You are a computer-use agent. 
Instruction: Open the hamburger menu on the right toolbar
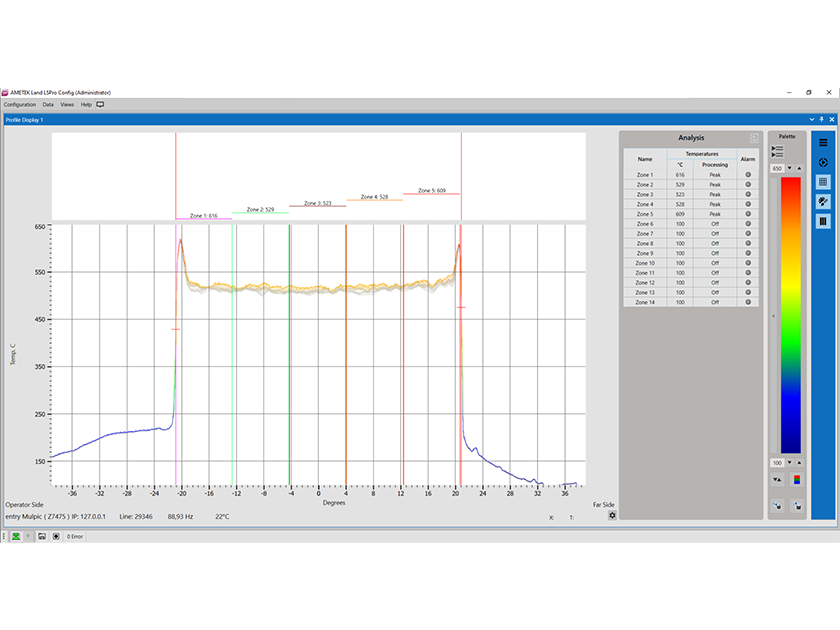[823, 140]
